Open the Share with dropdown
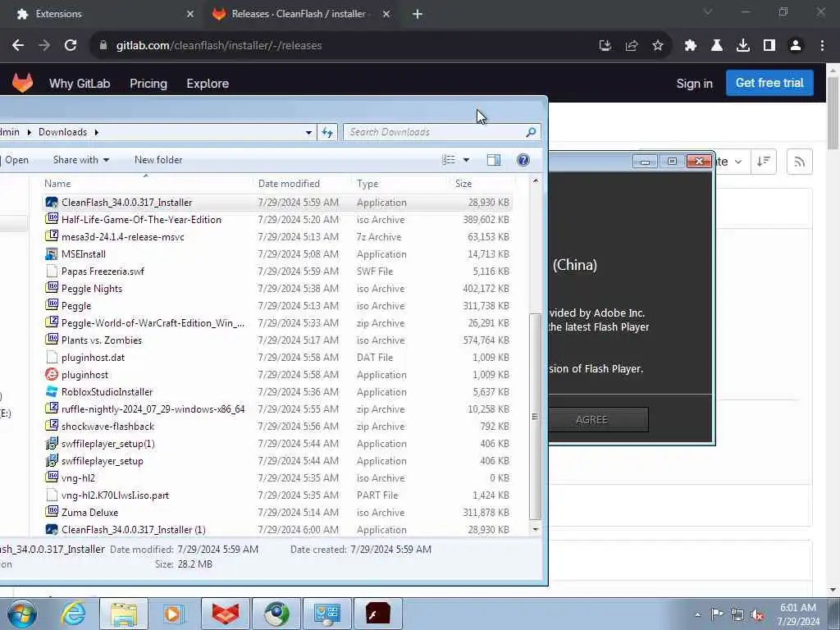This screenshot has height=630, width=840. pos(81,160)
